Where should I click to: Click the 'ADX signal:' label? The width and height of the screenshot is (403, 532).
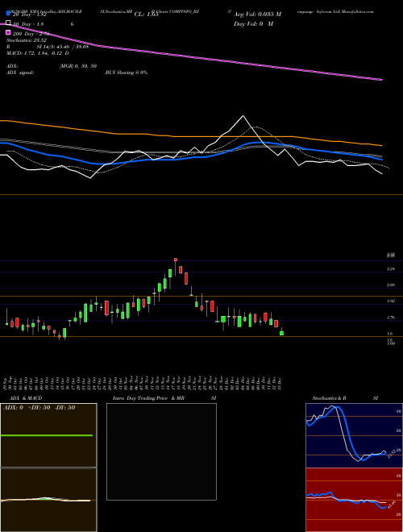pos(20,73)
